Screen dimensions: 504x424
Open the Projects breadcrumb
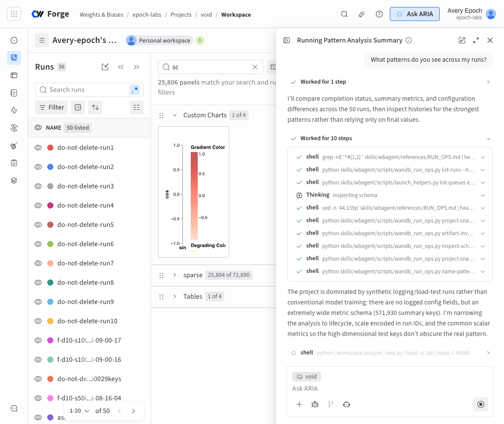[181, 14]
